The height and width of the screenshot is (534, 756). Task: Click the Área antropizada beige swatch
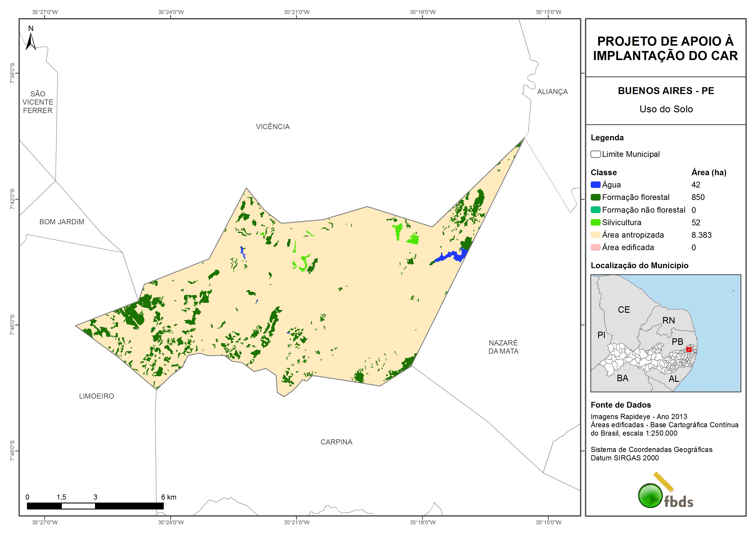click(x=595, y=235)
